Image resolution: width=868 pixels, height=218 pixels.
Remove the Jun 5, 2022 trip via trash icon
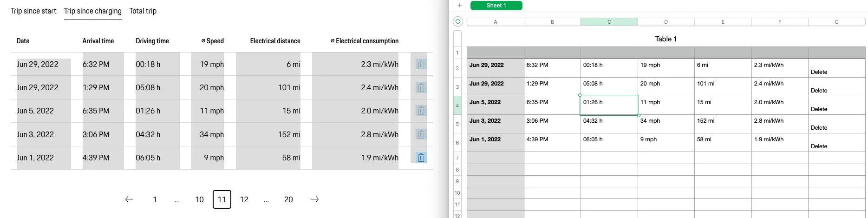point(421,111)
